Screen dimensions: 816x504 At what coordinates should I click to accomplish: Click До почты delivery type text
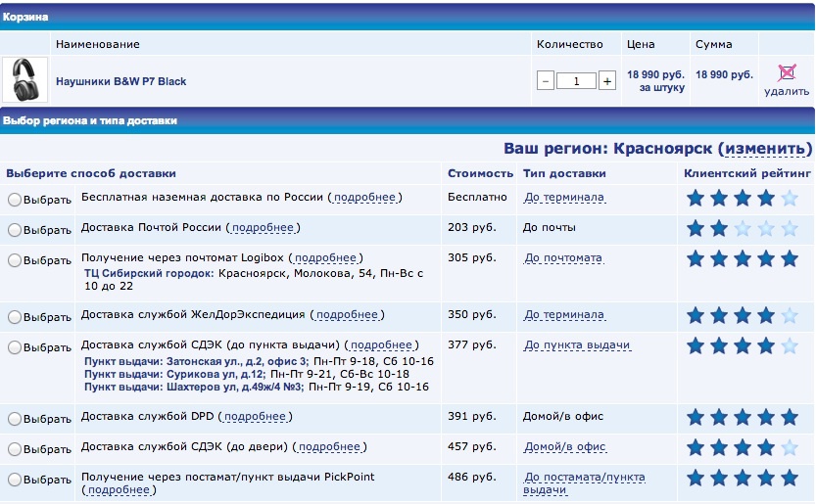pyautogui.click(x=549, y=227)
